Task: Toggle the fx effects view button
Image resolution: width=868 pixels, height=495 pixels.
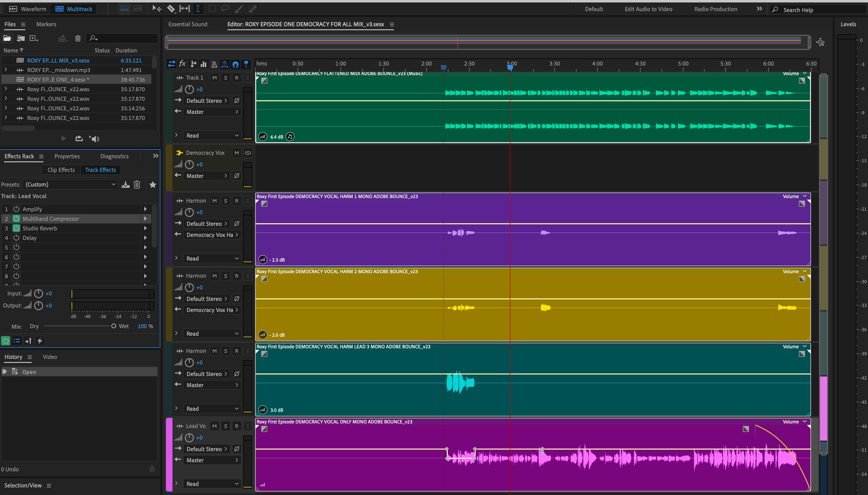Action: pos(182,64)
